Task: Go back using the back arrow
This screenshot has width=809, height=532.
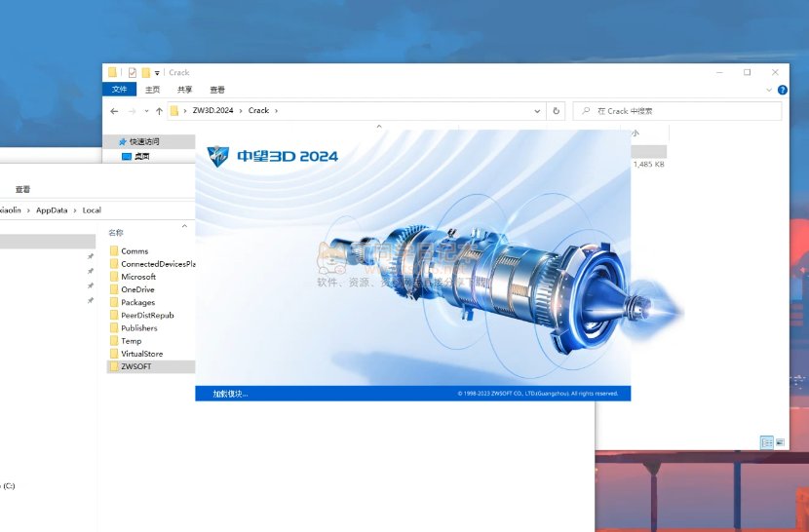Action: coord(114,111)
